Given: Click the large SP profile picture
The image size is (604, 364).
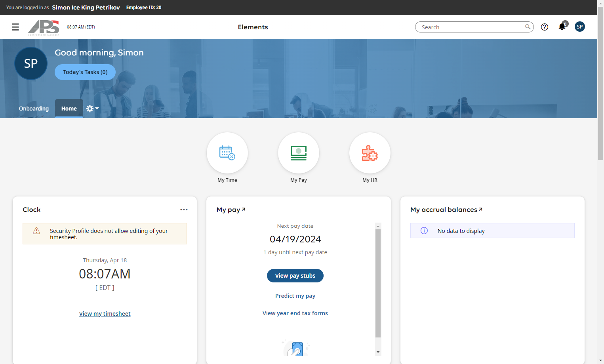Looking at the screenshot, I should point(31,63).
